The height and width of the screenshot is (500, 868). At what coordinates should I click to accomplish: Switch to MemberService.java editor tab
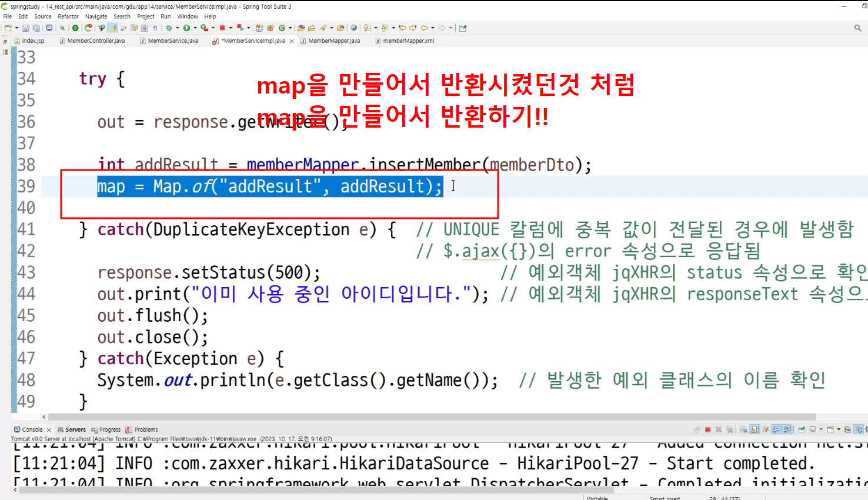[x=169, y=41]
